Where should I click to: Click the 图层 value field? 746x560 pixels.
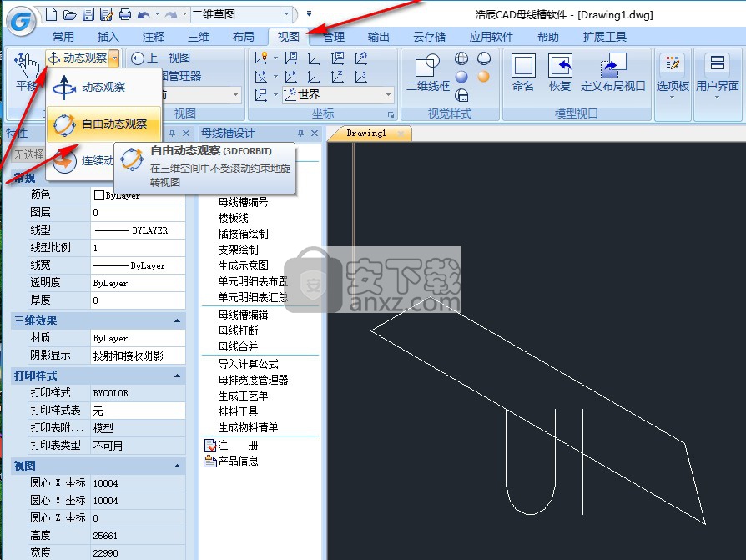(138, 213)
